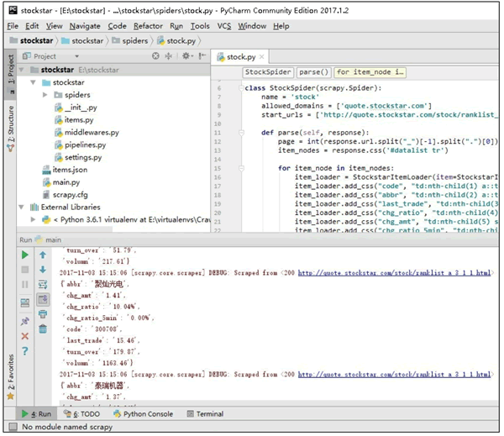Click the grey Stop process square
The height and width of the screenshot is (436, 504).
point(24,270)
